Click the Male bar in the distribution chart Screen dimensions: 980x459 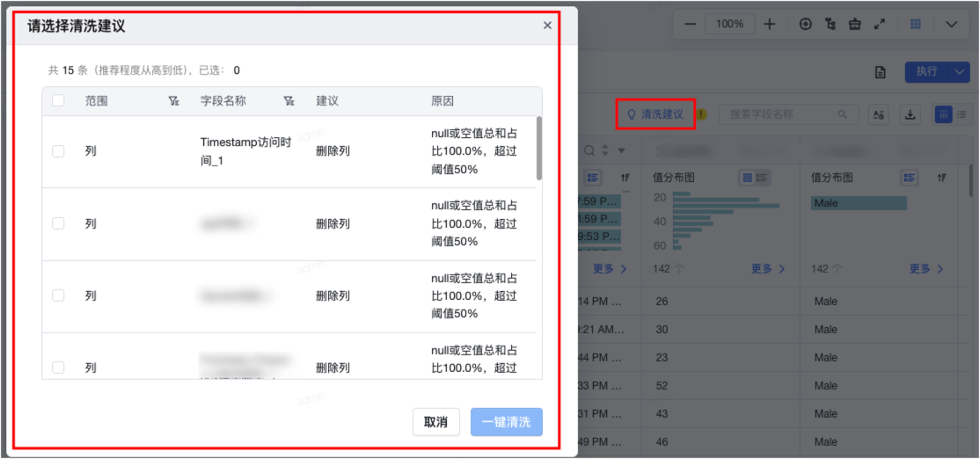coord(859,203)
